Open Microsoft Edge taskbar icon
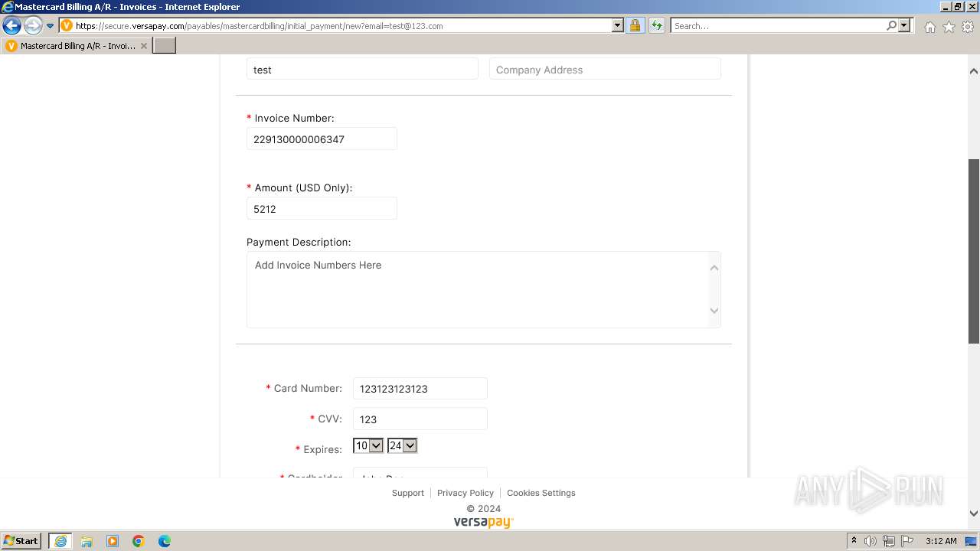The height and width of the screenshot is (551, 980). (x=165, y=541)
